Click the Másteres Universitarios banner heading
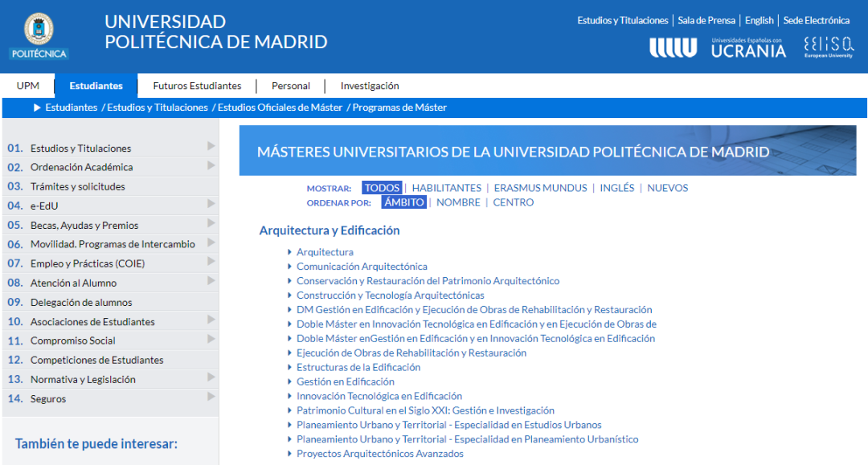The image size is (868, 465). coord(513,152)
